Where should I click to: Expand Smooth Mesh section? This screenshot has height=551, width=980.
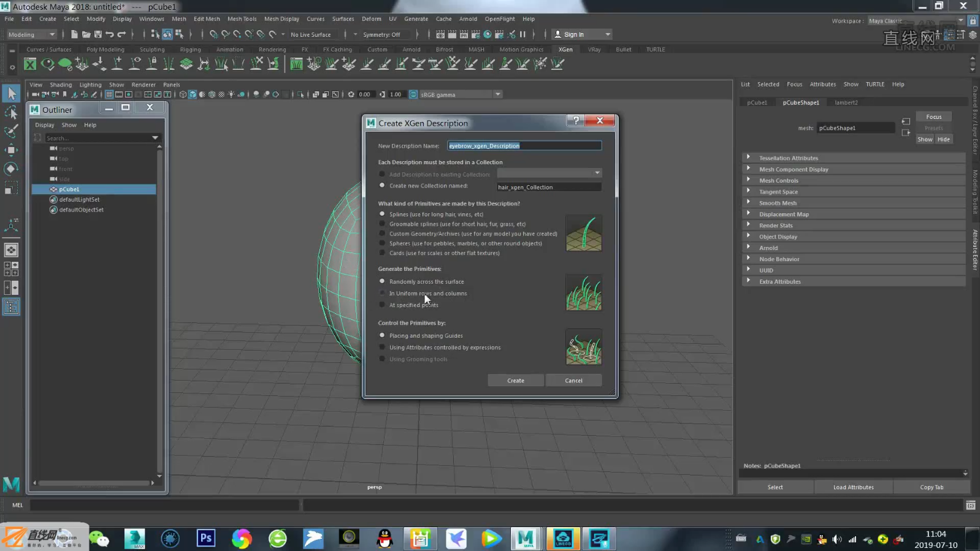tap(854, 203)
